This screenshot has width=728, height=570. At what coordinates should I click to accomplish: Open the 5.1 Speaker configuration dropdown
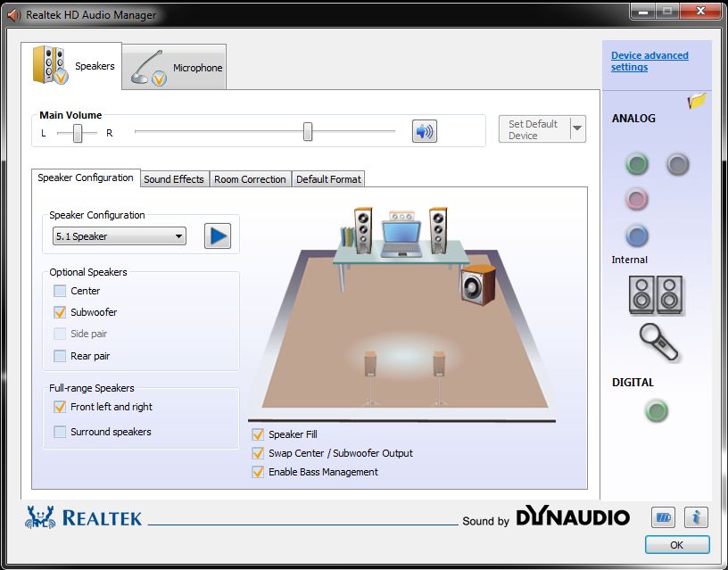point(119,236)
